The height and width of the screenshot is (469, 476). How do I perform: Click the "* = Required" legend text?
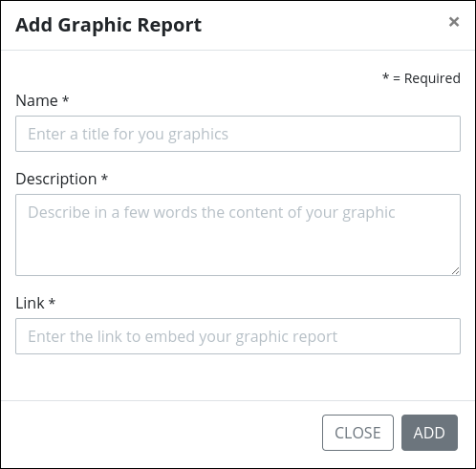point(422,78)
